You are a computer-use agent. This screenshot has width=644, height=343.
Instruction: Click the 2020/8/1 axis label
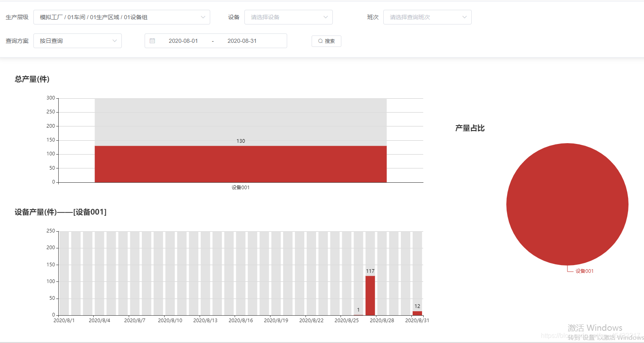pyautogui.click(x=64, y=321)
